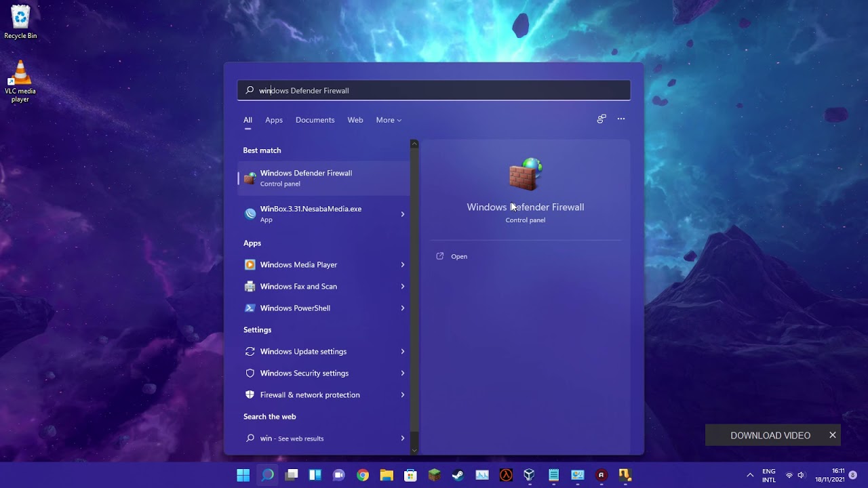868x488 pixels.
Task: Click the Windows Fax and Scan icon
Action: click(x=250, y=287)
